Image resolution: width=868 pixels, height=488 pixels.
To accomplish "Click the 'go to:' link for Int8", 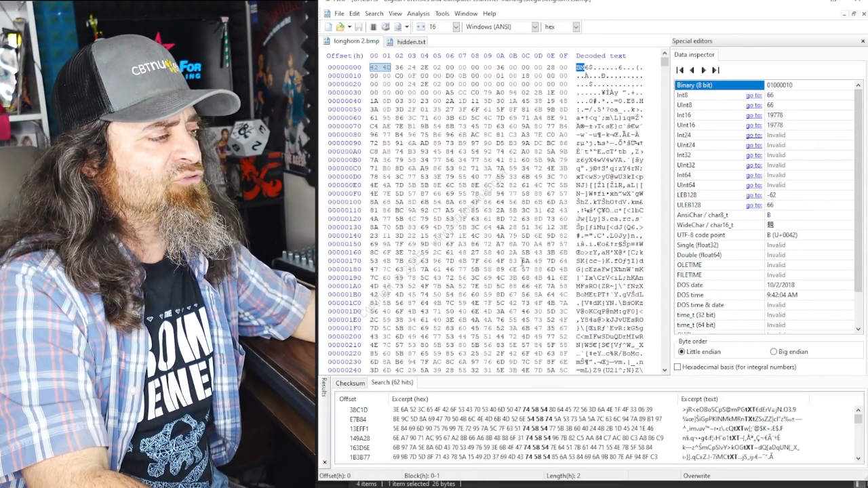I will 753,96.
